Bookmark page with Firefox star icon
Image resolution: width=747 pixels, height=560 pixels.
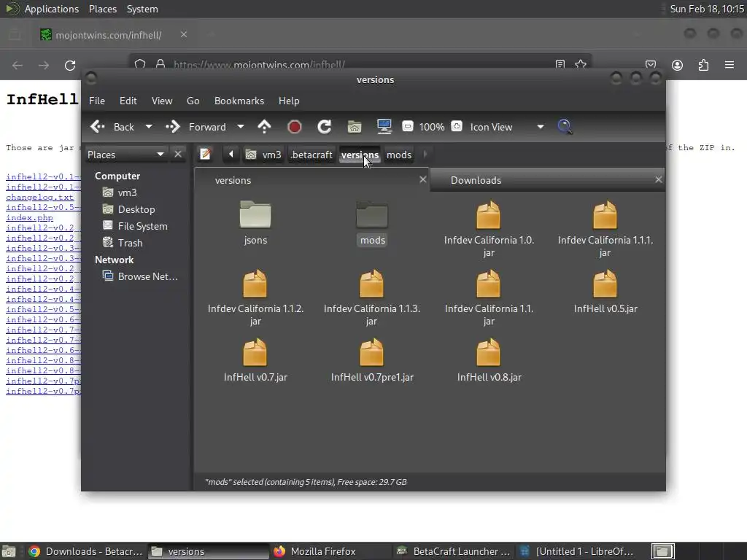(x=580, y=64)
